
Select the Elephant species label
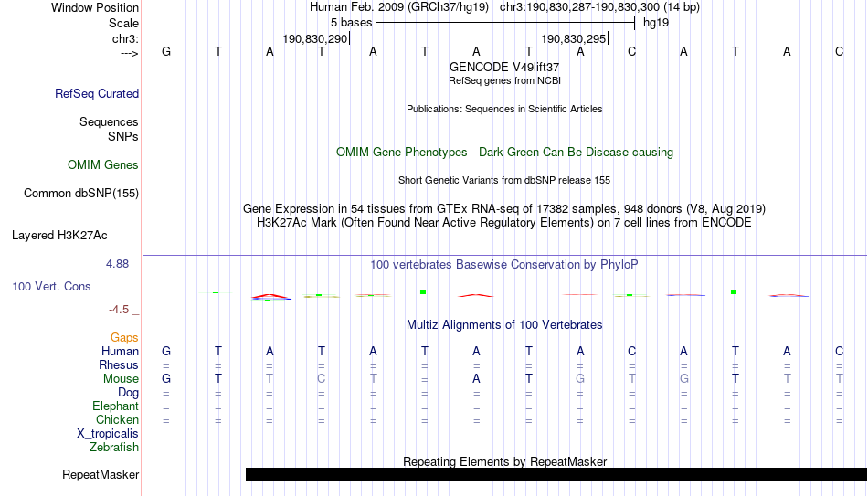click(x=115, y=406)
